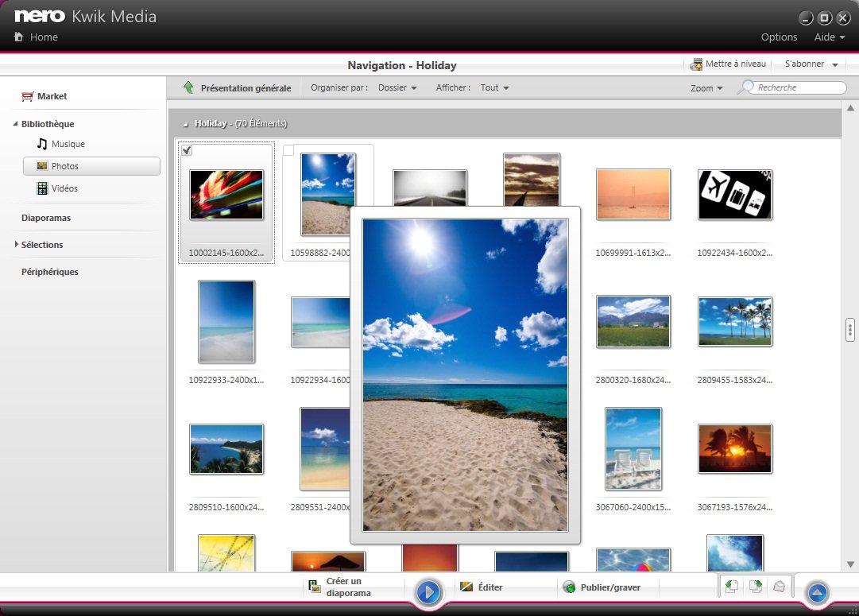Open the Dossier organize dropdown
This screenshot has width=859, height=616.
[397, 87]
